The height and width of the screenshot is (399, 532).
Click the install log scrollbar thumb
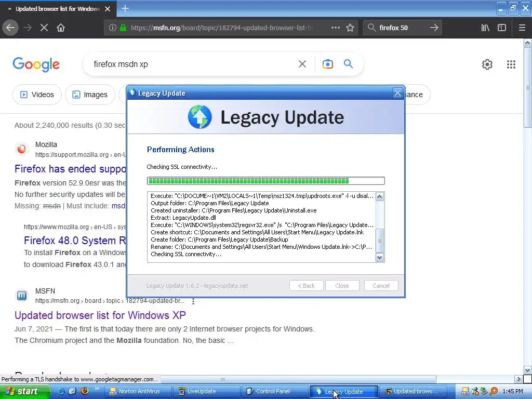tap(380, 241)
